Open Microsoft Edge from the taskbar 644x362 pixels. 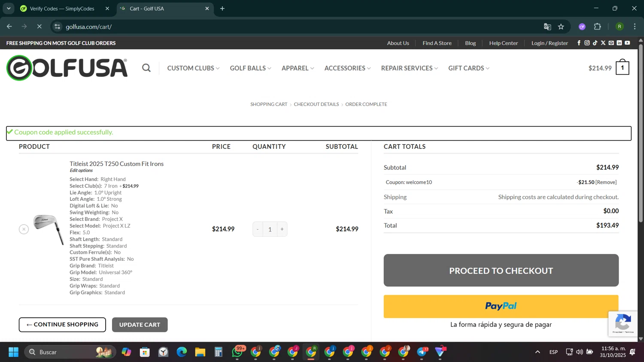pyautogui.click(x=182, y=352)
